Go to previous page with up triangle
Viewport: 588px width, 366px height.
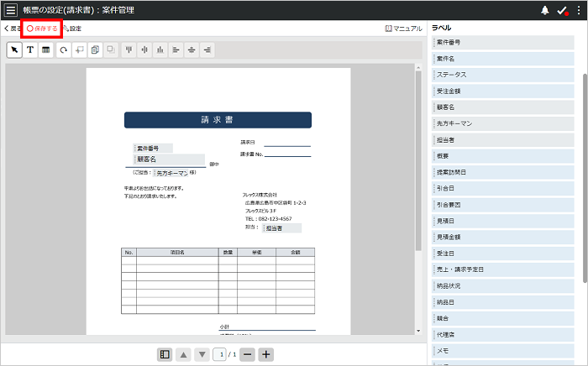(x=183, y=354)
